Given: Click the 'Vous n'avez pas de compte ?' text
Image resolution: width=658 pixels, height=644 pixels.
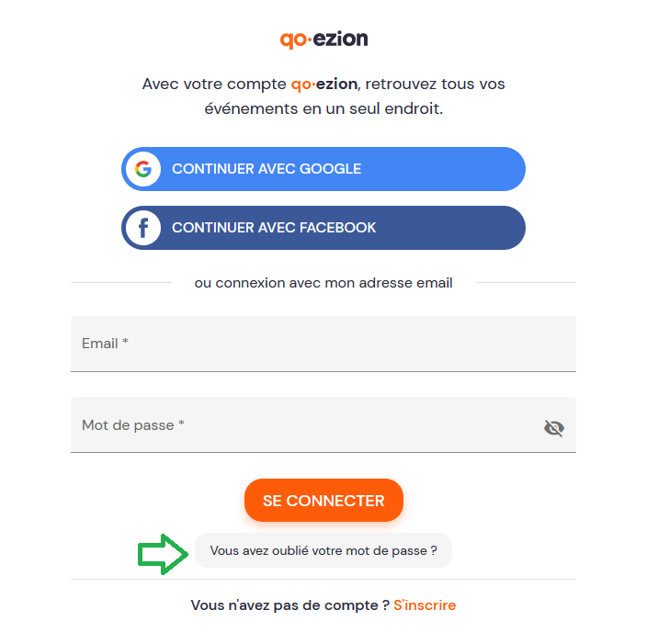Looking at the screenshot, I should click(x=290, y=605).
